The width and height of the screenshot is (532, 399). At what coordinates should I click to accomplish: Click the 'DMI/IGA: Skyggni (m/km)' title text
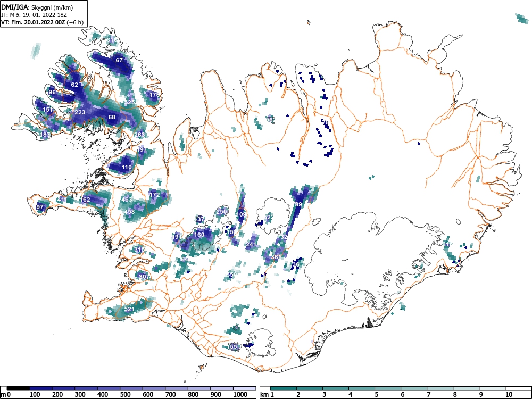click(x=37, y=7)
